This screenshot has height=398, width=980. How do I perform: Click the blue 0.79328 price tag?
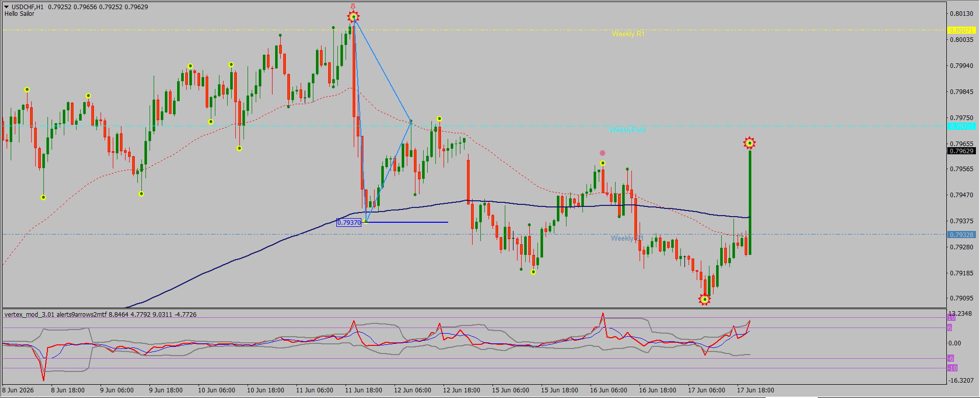pos(961,235)
